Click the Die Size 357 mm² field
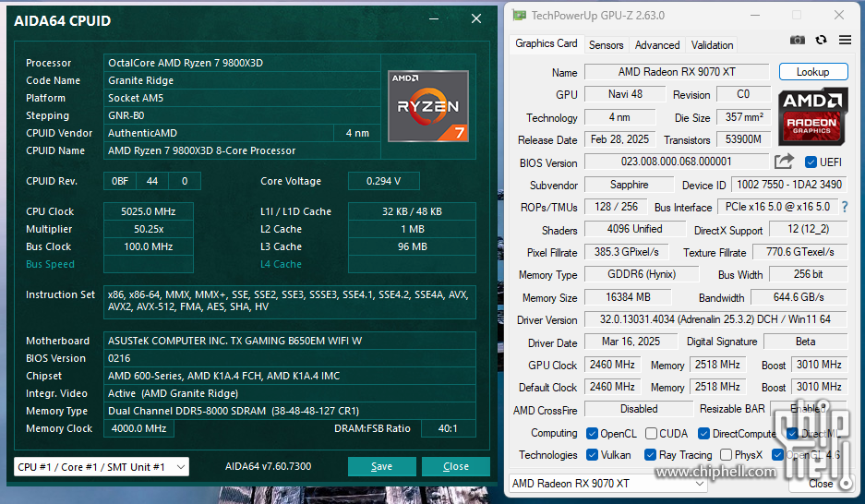Image resolution: width=865 pixels, height=504 pixels. coord(744,117)
